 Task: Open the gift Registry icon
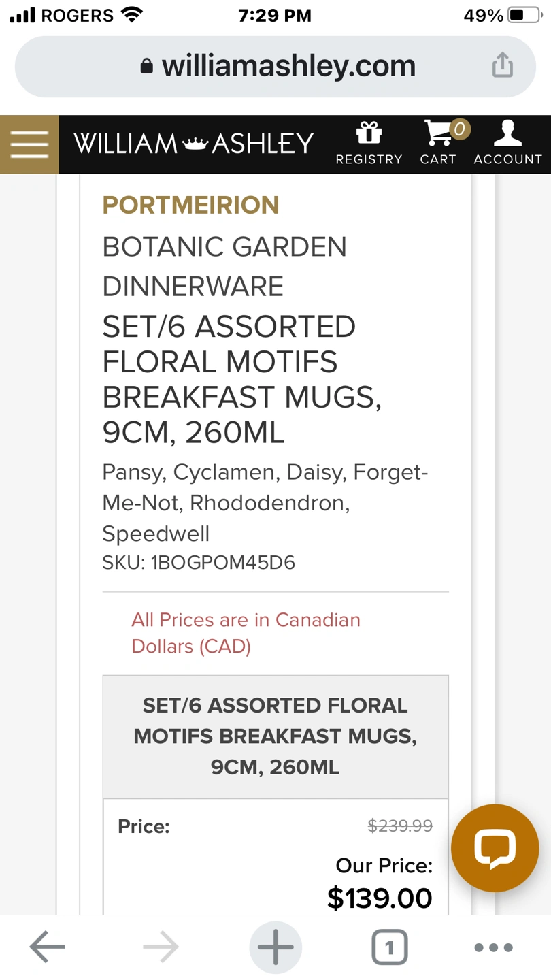click(x=369, y=133)
